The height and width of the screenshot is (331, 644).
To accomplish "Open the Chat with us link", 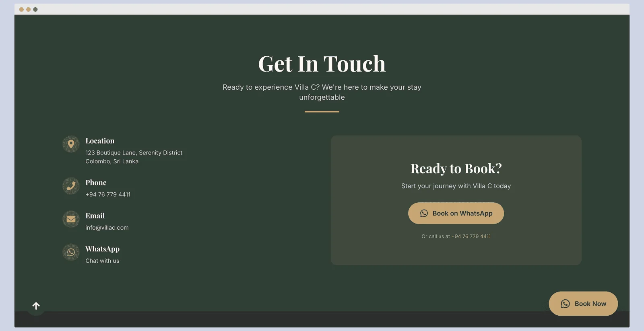I will click(102, 261).
